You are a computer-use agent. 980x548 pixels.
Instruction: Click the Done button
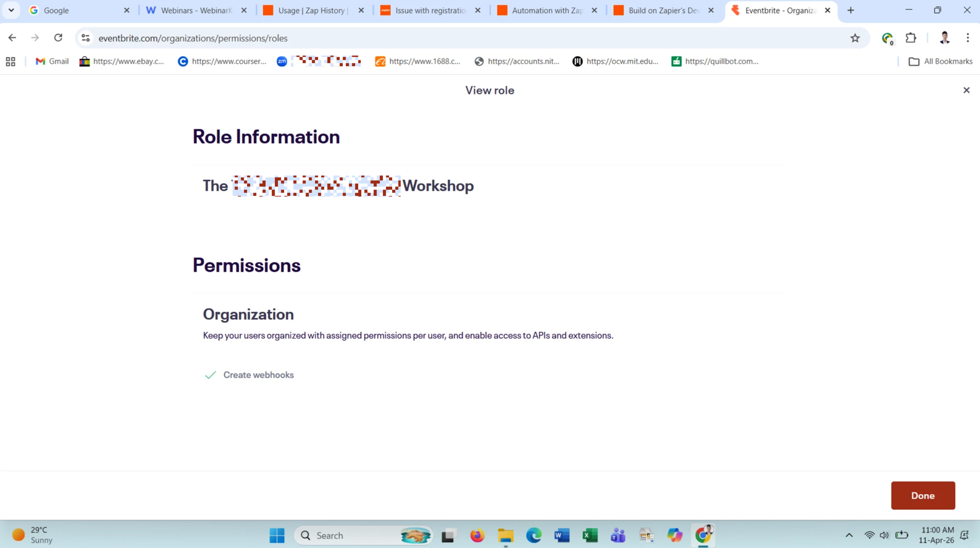pos(923,495)
